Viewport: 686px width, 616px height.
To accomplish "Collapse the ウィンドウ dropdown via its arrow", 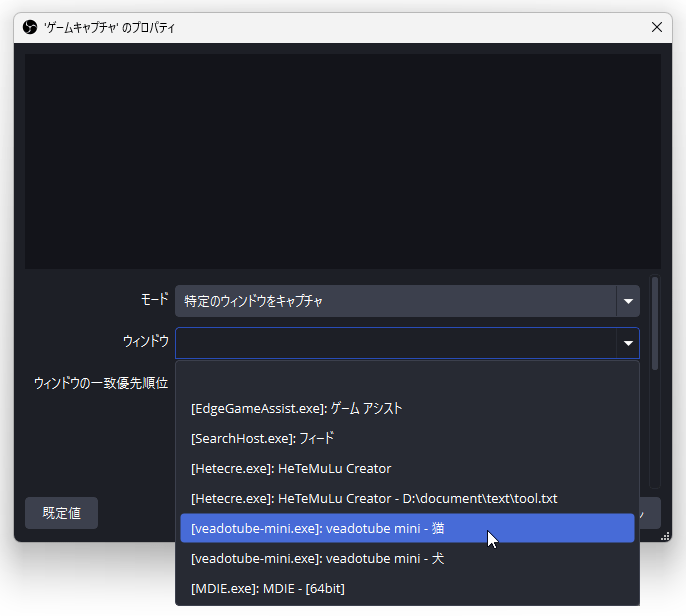I will 628,343.
